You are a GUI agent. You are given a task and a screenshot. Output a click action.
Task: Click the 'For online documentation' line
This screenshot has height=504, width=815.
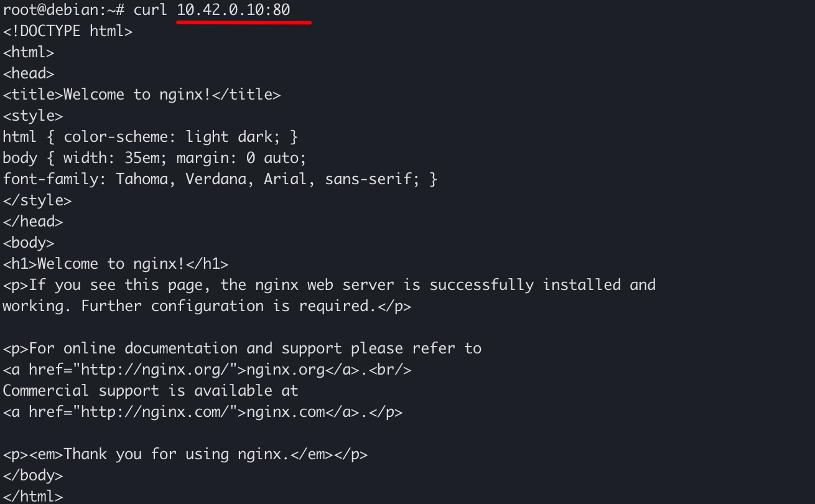click(x=242, y=348)
